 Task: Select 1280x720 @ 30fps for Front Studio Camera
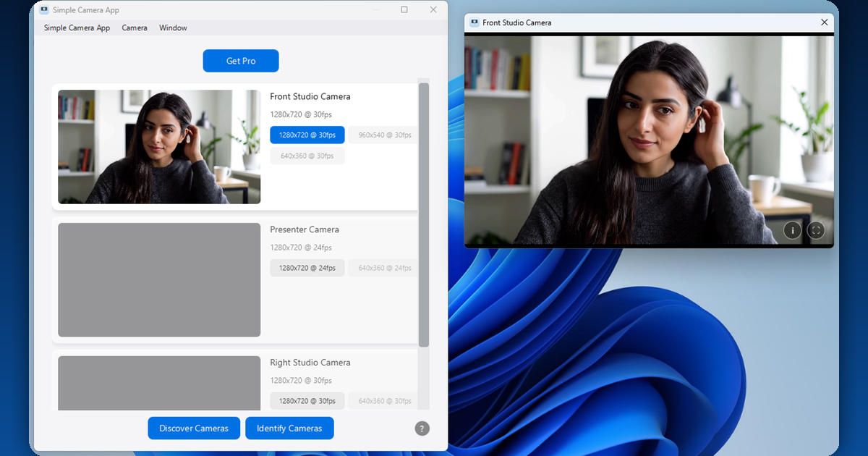307,135
